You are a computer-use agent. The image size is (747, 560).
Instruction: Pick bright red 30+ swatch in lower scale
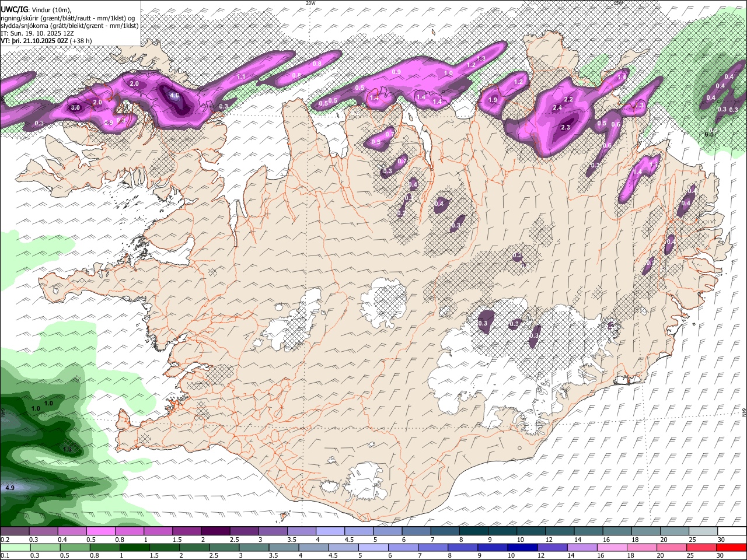[732, 548]
